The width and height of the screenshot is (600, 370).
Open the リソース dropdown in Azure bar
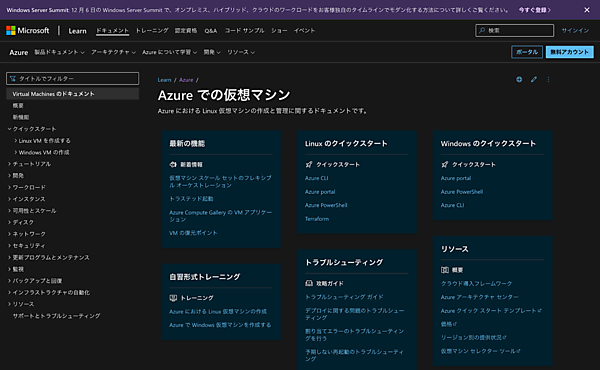pos(241,52)
